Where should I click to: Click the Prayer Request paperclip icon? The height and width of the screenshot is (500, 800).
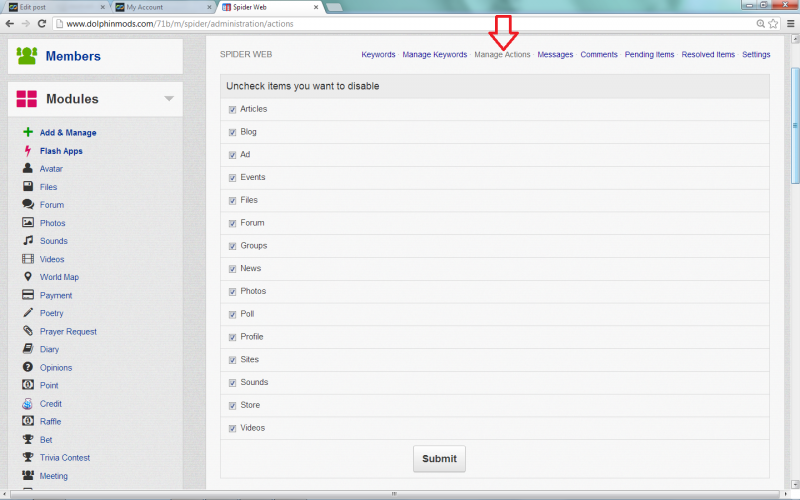tap(28, 331)
